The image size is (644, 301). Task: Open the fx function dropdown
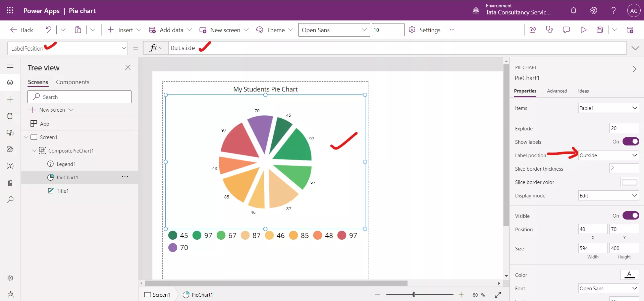coord(156,48)
